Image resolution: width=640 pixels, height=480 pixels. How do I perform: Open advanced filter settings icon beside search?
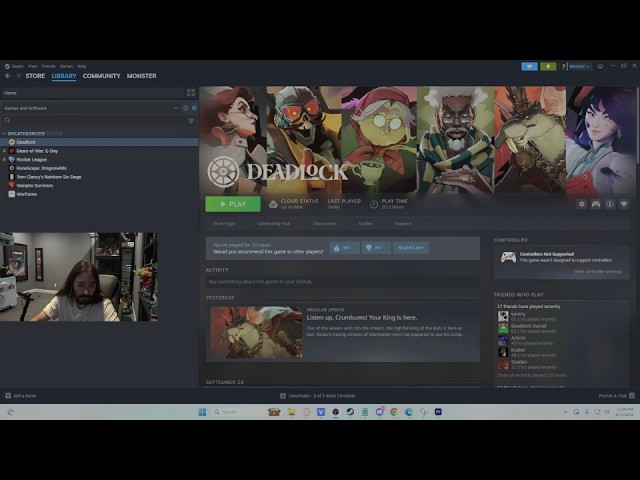[x=191, y=120]
